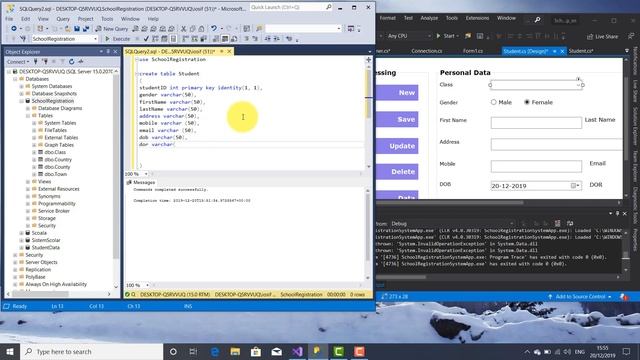Select Programmability folder in Object Explorer
The image size is (640, 360).
pos(57,204)
